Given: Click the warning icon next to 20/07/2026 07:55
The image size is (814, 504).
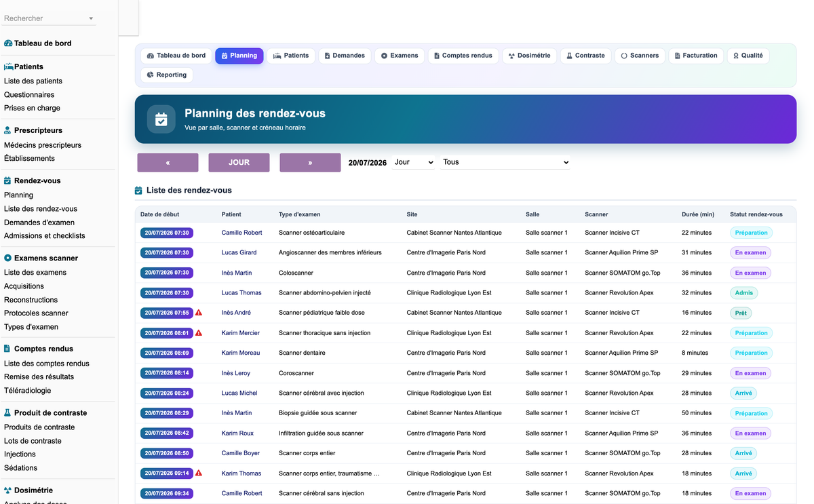Looking at the screenshot, I should 199,313.
